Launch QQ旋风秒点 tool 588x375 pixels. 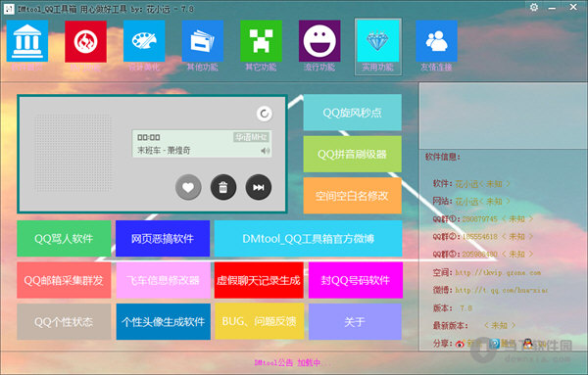pos(352,113)
